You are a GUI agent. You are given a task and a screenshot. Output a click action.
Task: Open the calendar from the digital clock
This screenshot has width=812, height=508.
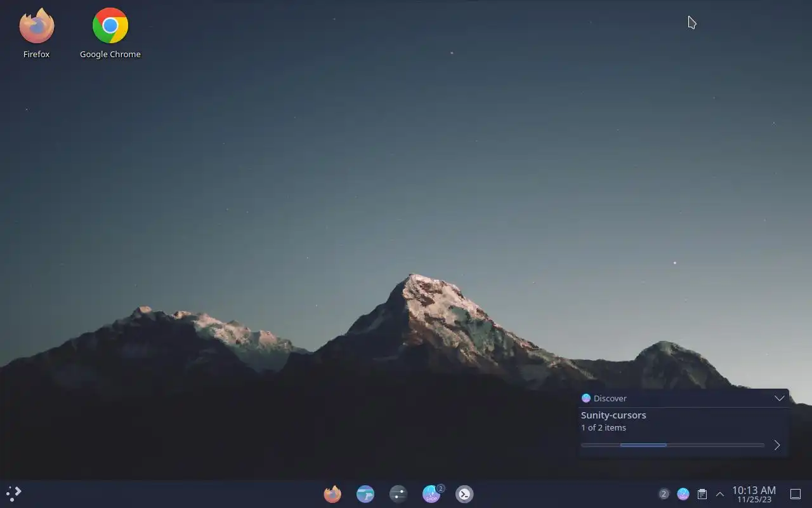[x=754, y=494]
